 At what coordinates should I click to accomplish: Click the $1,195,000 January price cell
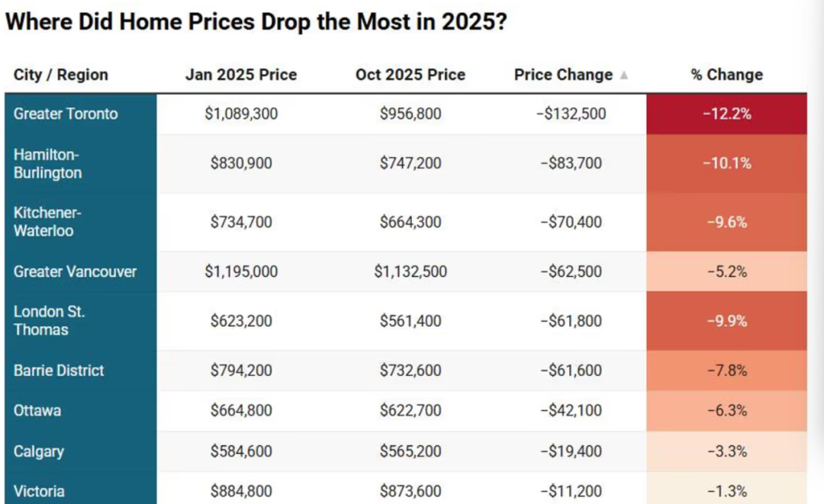tap(241, 271)
